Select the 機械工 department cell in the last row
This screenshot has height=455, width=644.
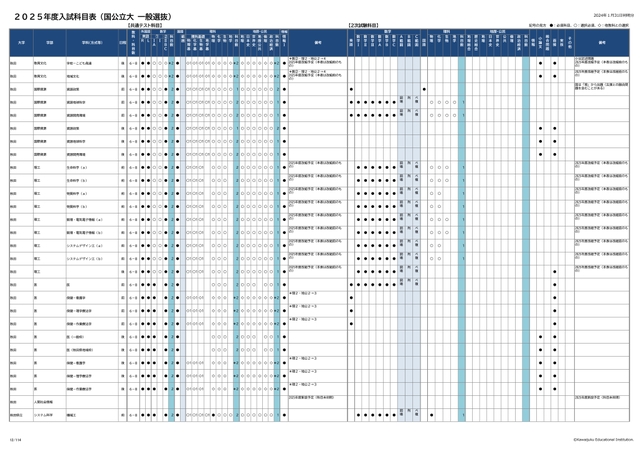pyautogui.click(x=72, y=413)
